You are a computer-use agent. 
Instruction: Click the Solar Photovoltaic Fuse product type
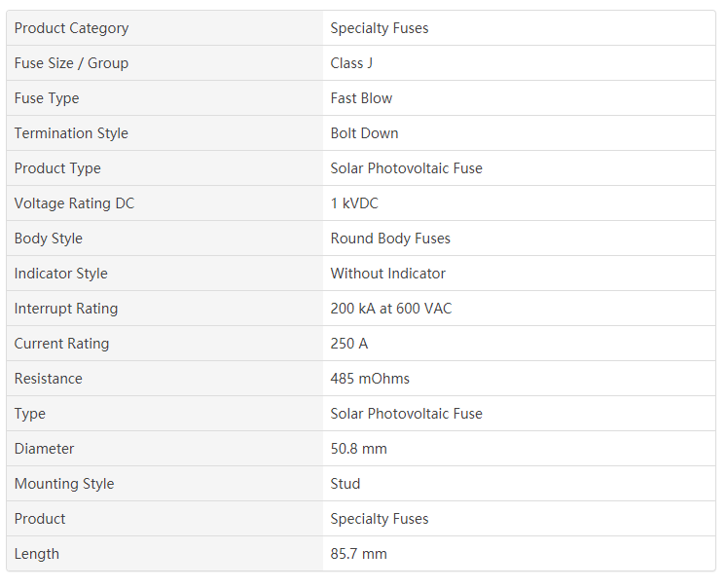click(406, 168)
